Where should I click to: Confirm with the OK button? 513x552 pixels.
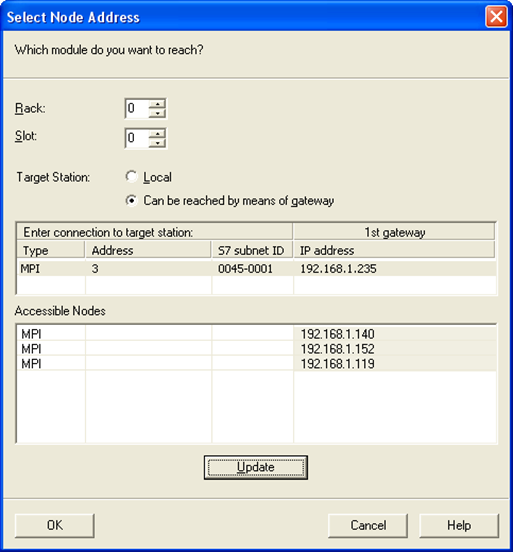pyautogui.click(x=55, y=525)
